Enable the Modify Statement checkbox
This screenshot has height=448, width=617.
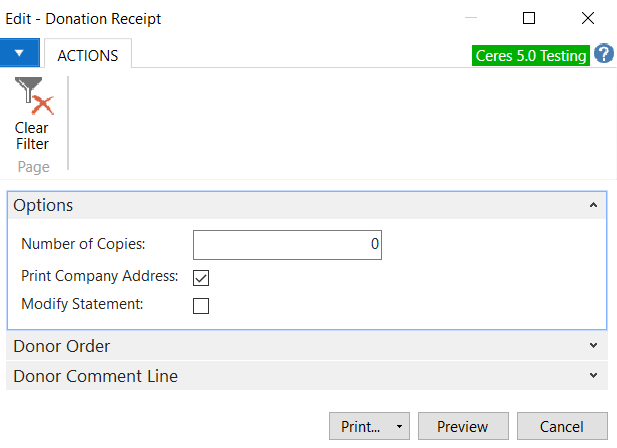coord(201,305)
